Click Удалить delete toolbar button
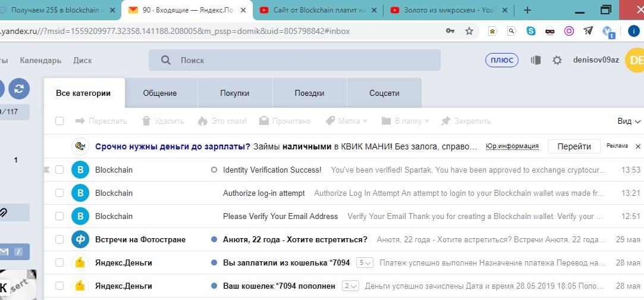 (163, 121)
